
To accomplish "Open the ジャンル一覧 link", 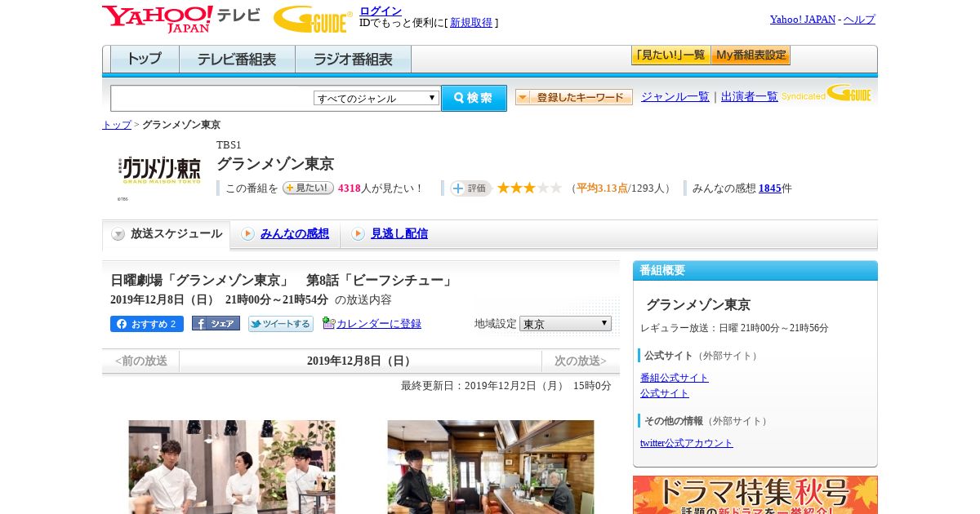I will click(x=675, y=97).
